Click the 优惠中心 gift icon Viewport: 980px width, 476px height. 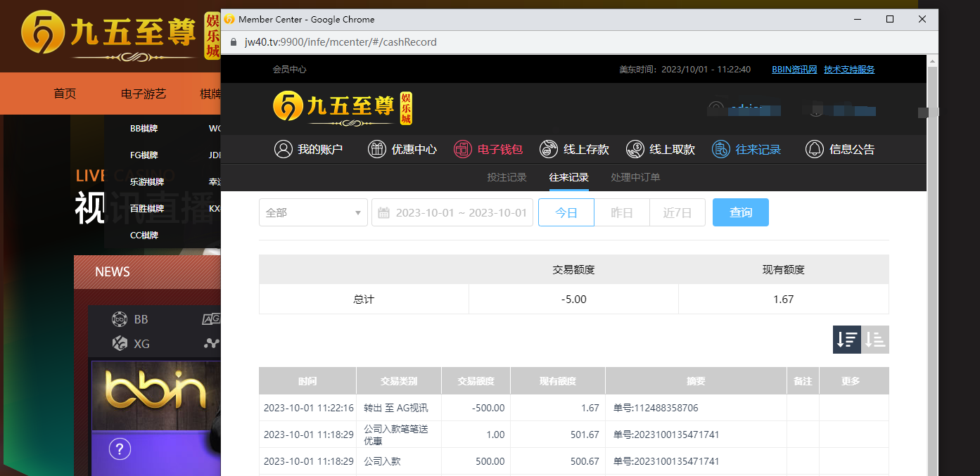pyautogui.click(x=377, y=149)
